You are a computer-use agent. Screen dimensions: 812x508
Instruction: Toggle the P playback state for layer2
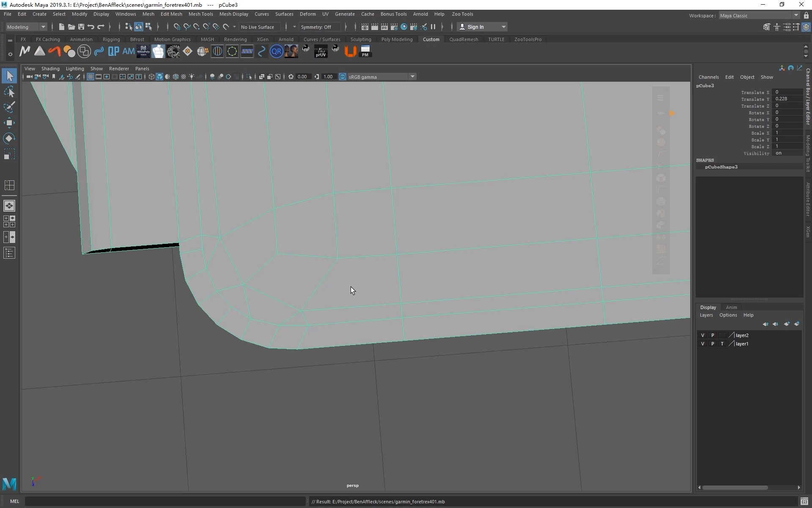click(x=713, y=335)
